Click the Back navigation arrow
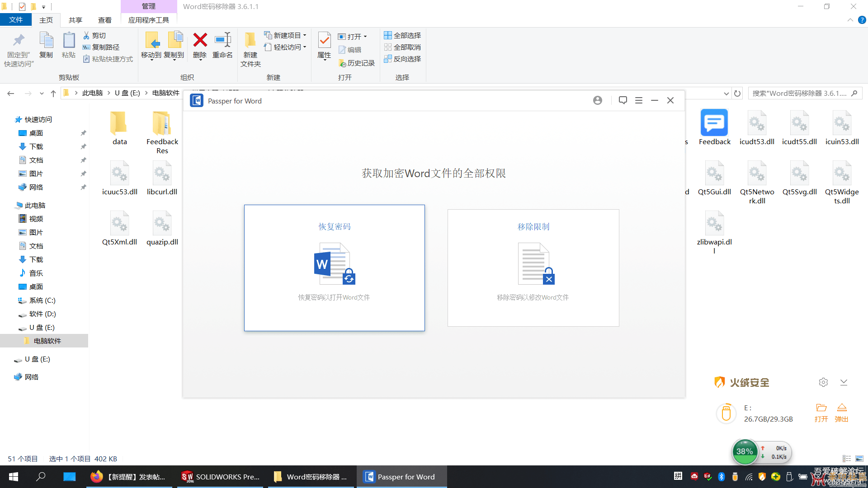 point(11,94)
